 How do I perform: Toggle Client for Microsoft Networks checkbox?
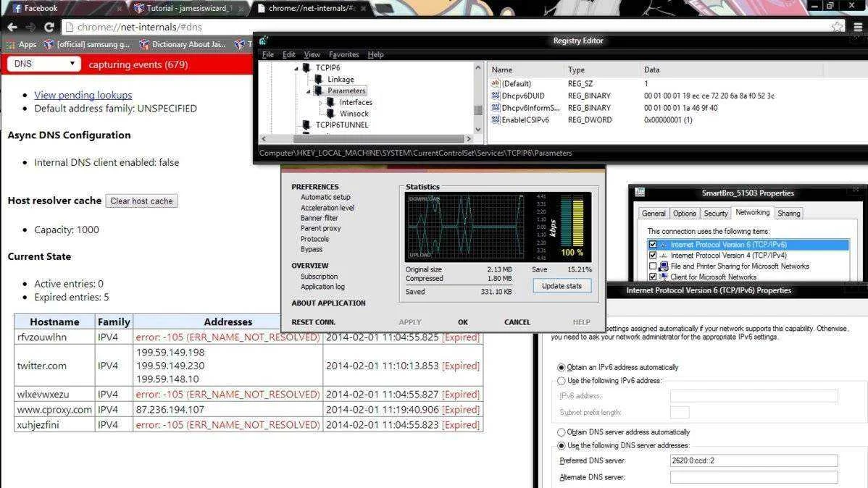point(653,277)
